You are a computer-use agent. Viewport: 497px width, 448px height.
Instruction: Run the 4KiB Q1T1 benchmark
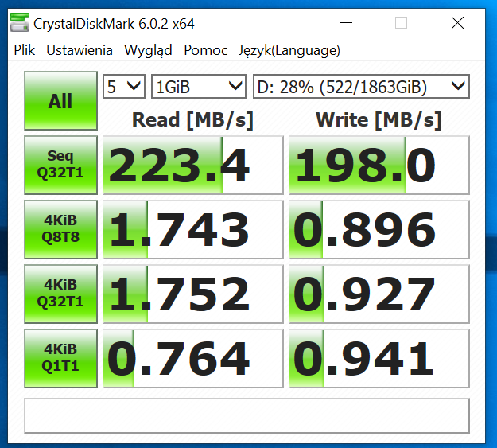pyautogui.click(x=60, y=358)
